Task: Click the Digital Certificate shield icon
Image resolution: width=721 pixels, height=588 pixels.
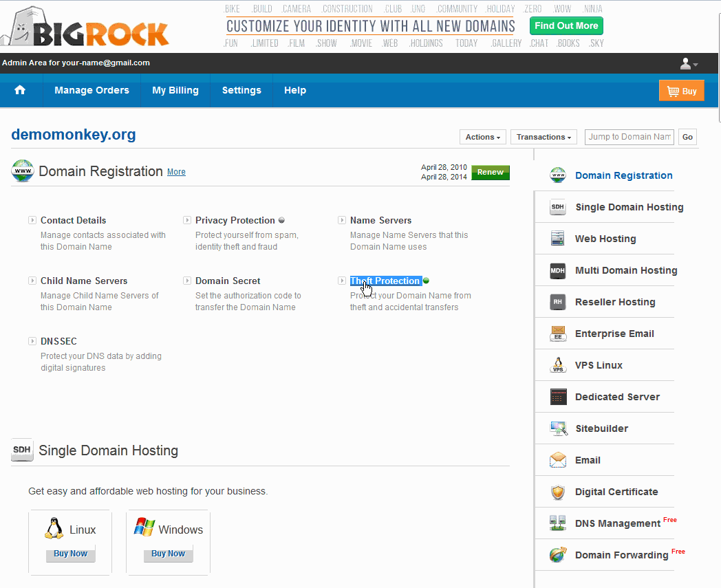Action: tap(558, 492)
